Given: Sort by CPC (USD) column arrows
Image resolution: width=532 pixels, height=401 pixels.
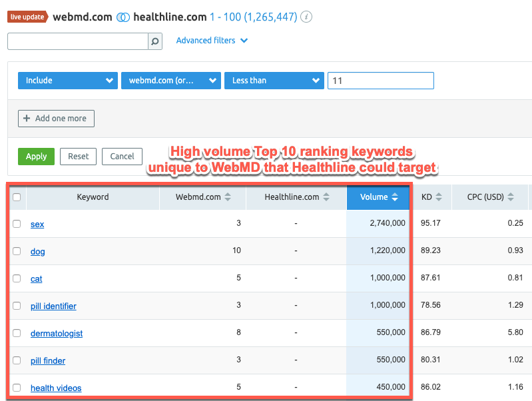Looking at the screenshot, I should coord(511,197).
